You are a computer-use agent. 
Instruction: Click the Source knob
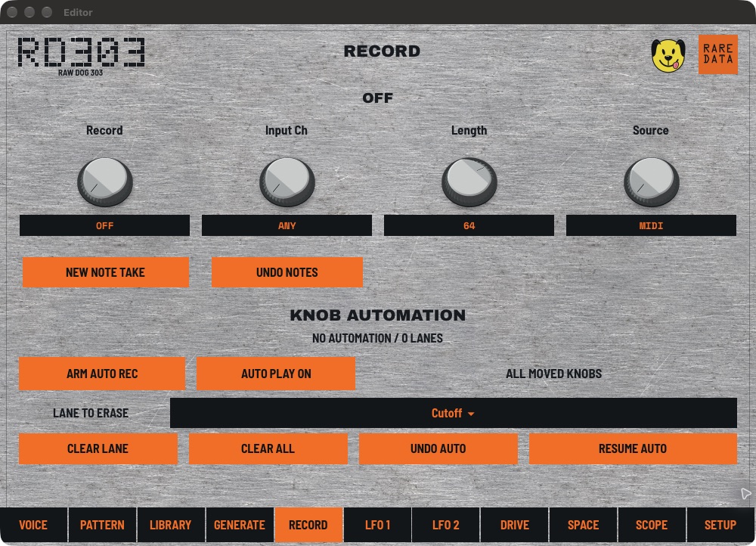(x=652, y=181)
